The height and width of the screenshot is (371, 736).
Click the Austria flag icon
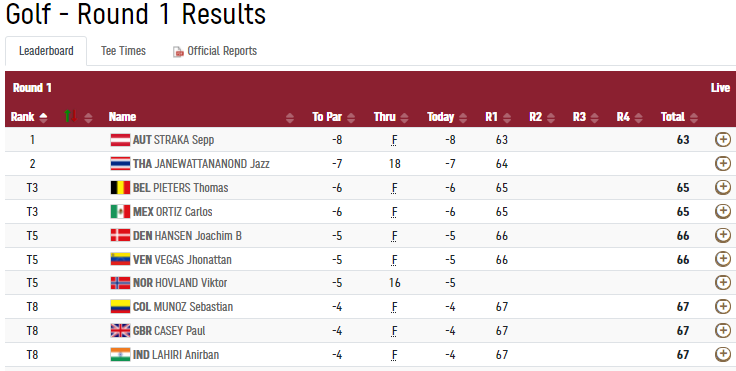pyautogui.click(x=120, y=140)
